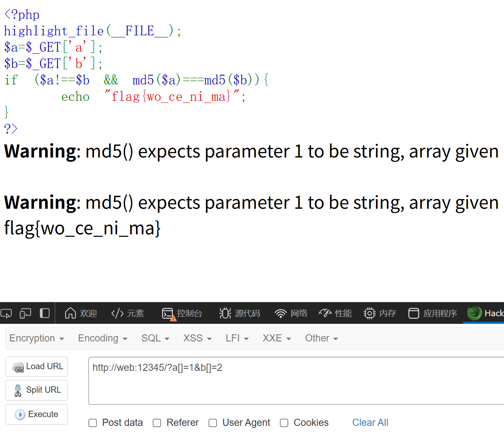Image resolution: width=504 pixels, height=441 pixels.
Task: Open the Console (控制台) tab
Action: (x=182, y=313)
